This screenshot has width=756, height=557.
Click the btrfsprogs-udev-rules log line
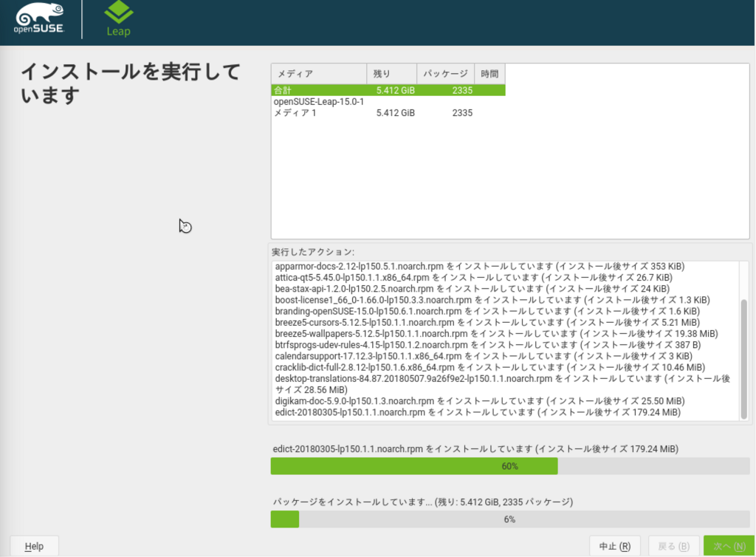488,345
